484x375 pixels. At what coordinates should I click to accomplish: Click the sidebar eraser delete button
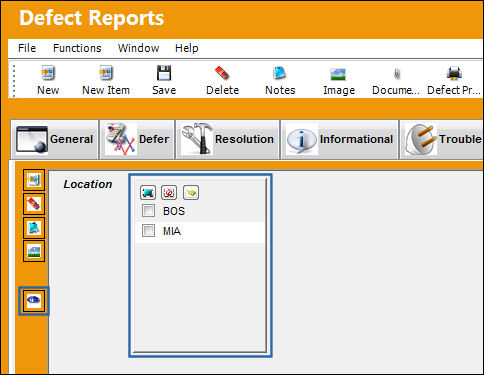click(34, 204)
